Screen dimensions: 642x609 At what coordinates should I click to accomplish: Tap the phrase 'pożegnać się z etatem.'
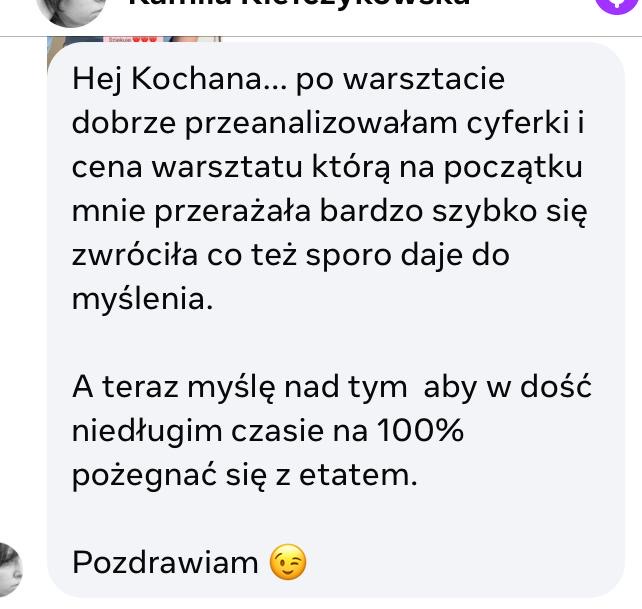click(x=245, y=476)
